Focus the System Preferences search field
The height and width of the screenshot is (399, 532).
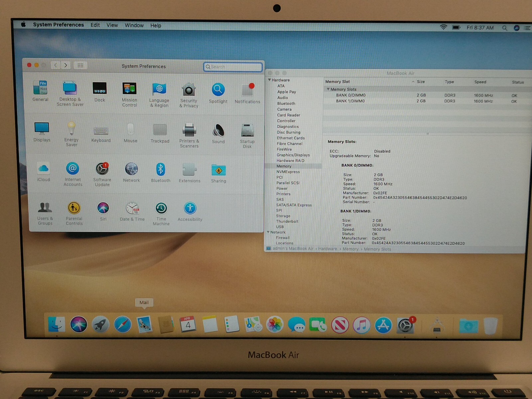click(x=233, y=67)
